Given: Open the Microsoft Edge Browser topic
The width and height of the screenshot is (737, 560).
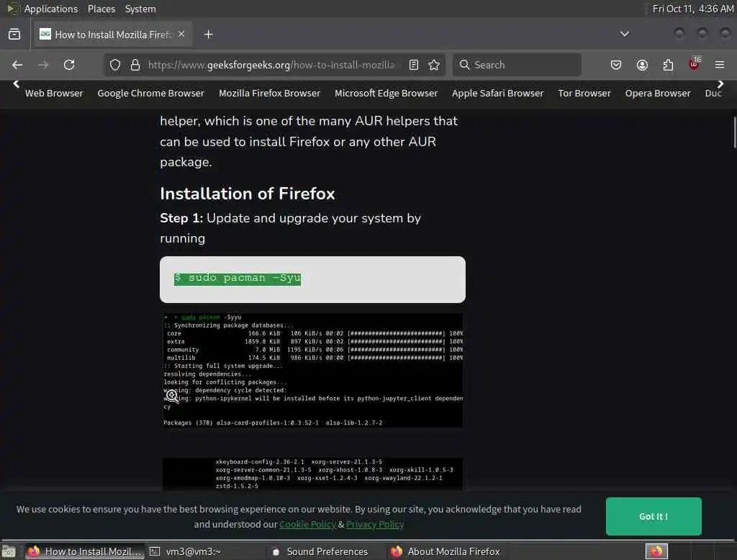Looking at the screenshot, I should [386, 93].
